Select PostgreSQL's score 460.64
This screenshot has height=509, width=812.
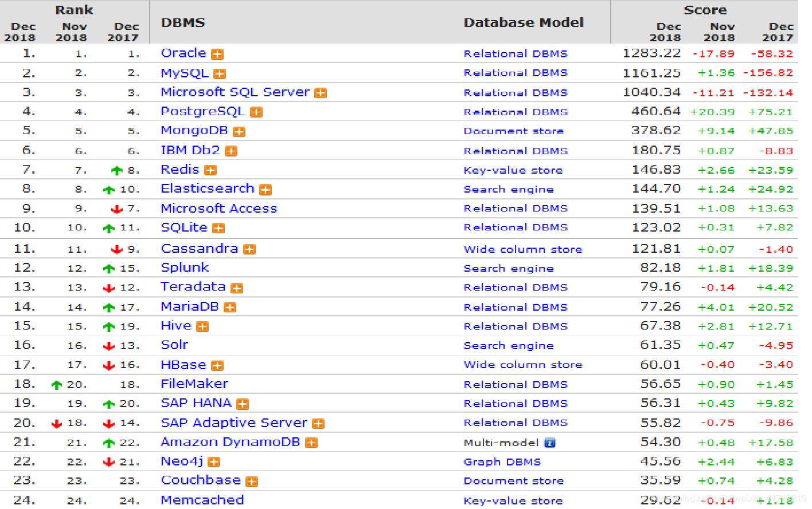(x=656, y=111)
